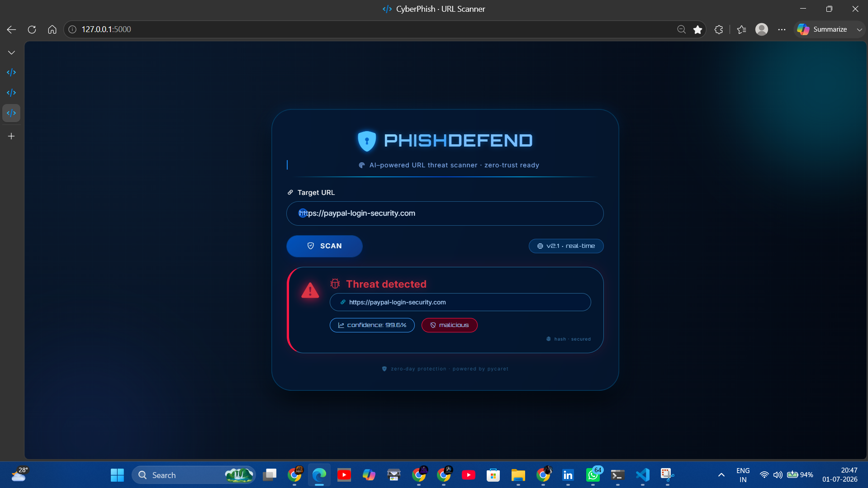
Task: Open Microsoft Edge from the taskbar
Action: click(x=319, y=475)
